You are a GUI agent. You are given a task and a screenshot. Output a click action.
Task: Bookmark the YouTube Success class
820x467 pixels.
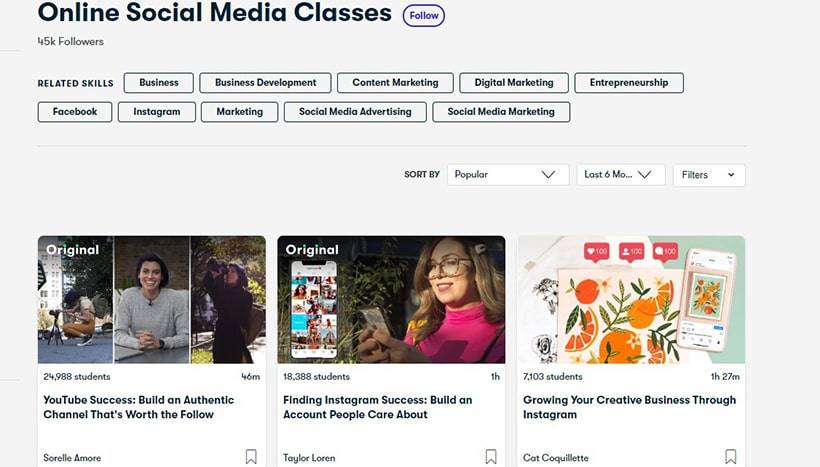(251, 457)
